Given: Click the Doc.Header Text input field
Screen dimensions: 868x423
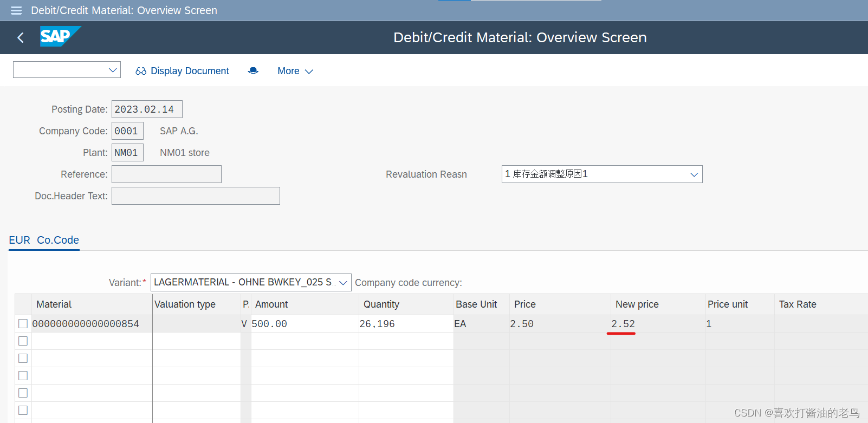Looking at the screenshot, I should pos(196,196).
